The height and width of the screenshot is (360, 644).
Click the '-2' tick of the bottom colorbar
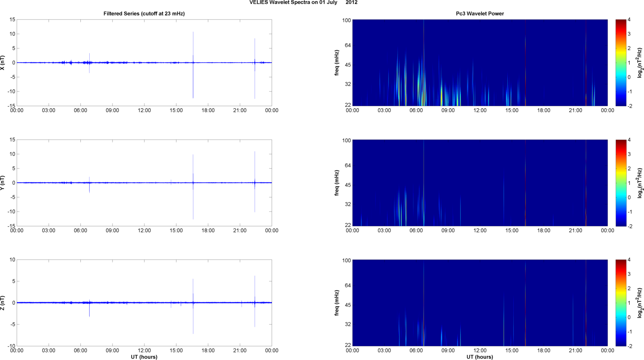(630, 346)
